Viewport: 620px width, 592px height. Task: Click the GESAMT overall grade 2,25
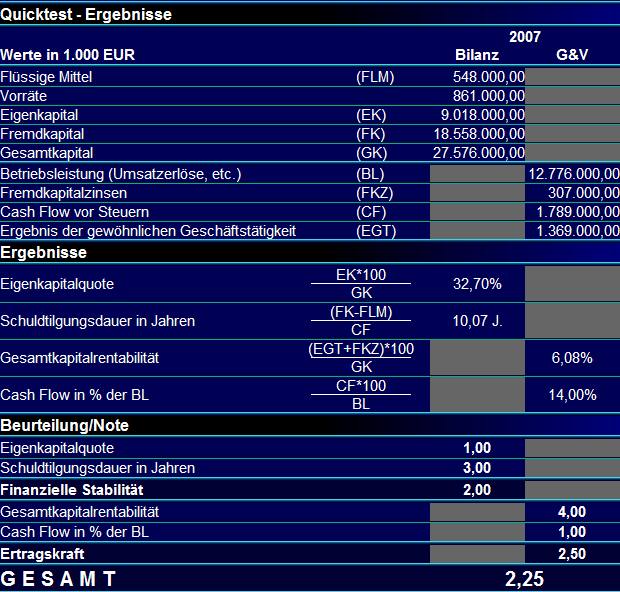point(525,579)
